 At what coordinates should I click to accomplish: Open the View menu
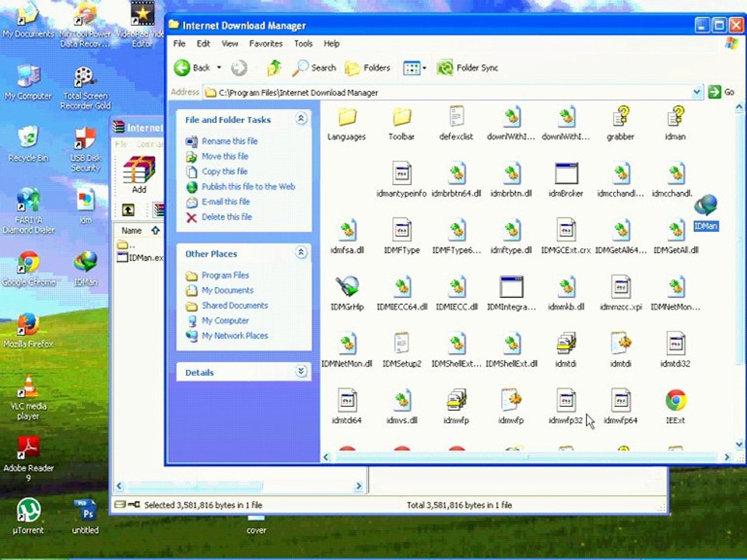tap(230, 44)
